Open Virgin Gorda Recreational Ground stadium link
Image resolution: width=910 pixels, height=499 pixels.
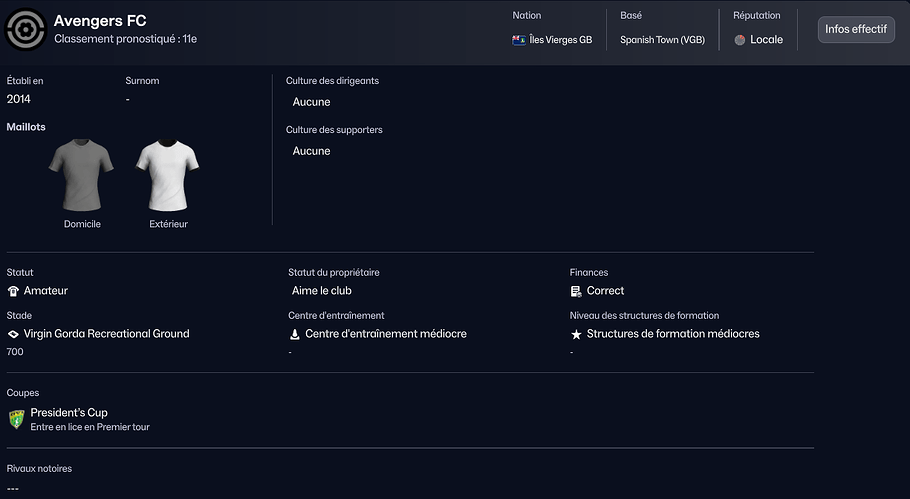[x=106, y=334]
